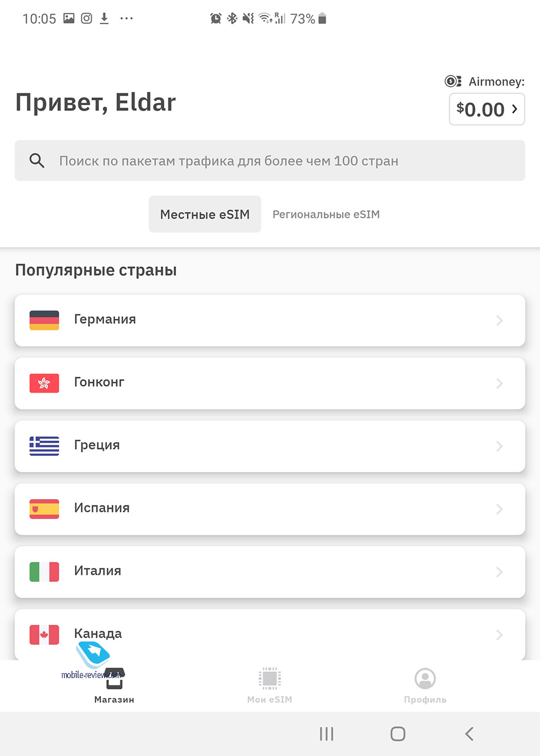The image size is (540, 756).
Task: Tap the search magnifier icon
Action: click(x=37, y=161)
